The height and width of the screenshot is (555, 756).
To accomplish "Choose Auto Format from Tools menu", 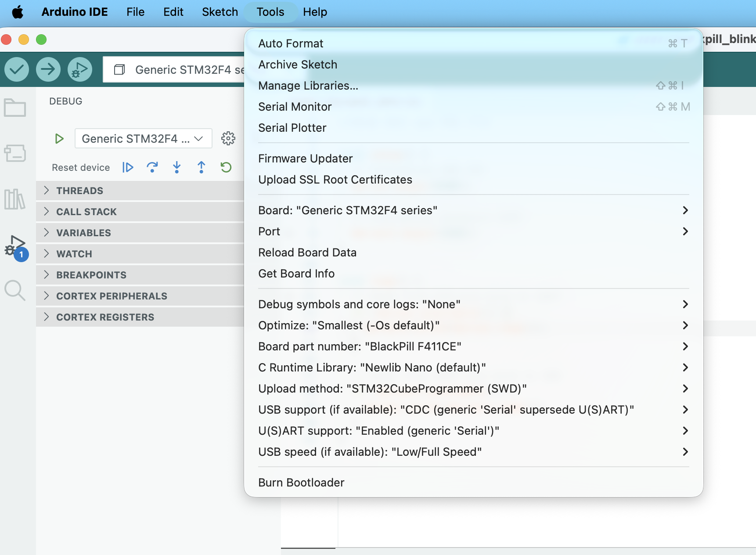I will [x=474, y=43].
